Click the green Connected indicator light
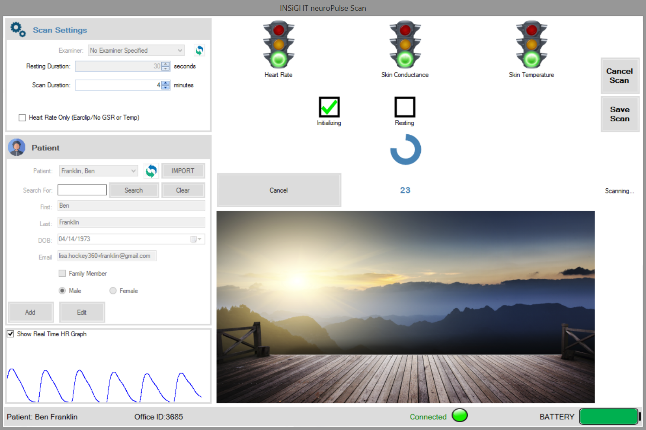Screen dimensions: 646x430 pyautogui.click(x=460, y=415)
